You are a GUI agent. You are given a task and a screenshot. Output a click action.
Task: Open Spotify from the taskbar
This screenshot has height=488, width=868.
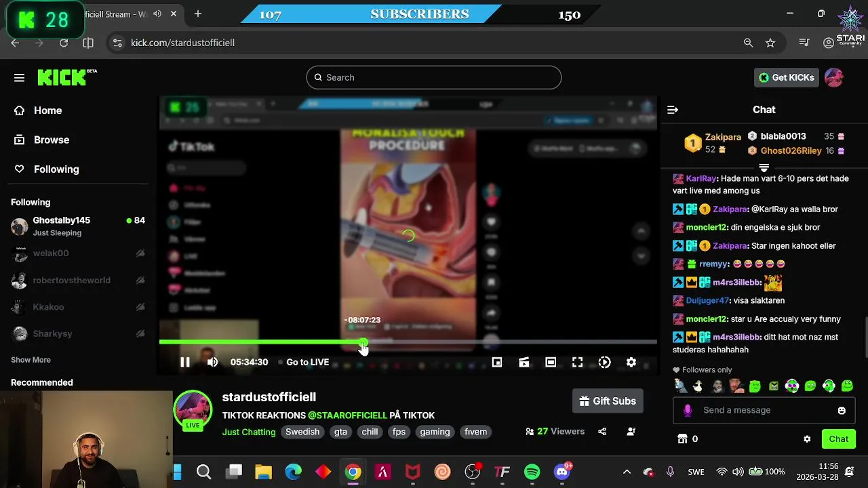tap(532, 472)
